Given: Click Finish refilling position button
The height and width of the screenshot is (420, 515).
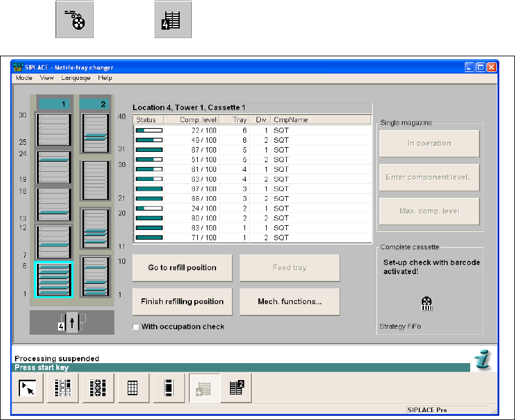Looking at the screenshot, I should pos(182,301).
